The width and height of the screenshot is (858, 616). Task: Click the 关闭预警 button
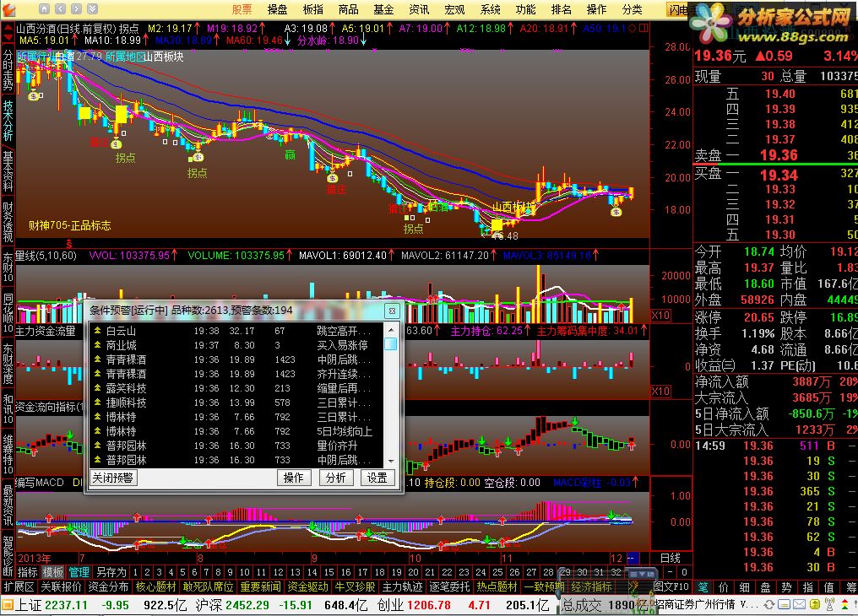[112, 478]
